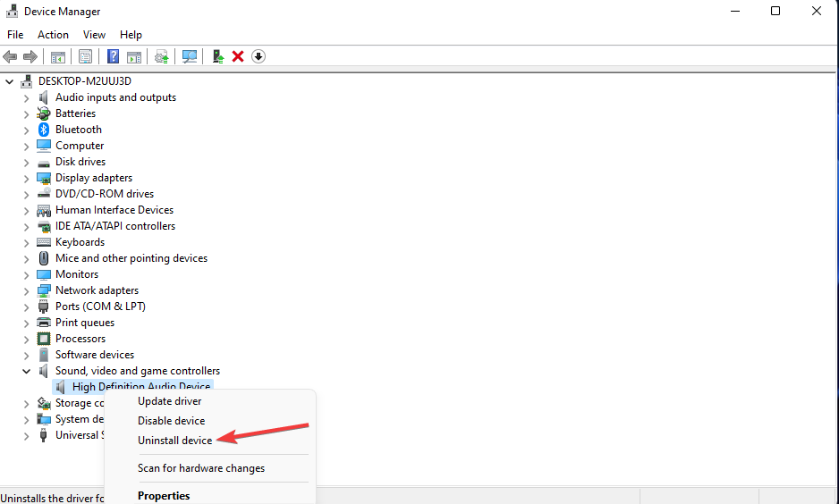Click the Scan for hardware changes monitor icon

190,56
